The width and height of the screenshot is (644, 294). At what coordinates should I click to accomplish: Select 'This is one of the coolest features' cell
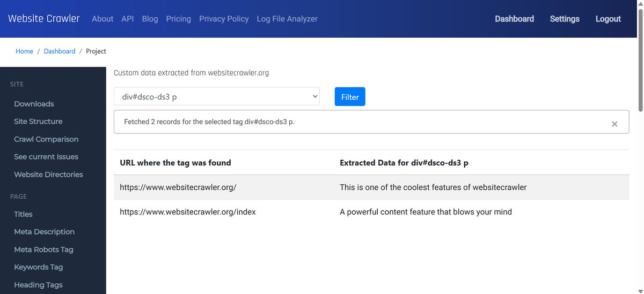point(433,188)
